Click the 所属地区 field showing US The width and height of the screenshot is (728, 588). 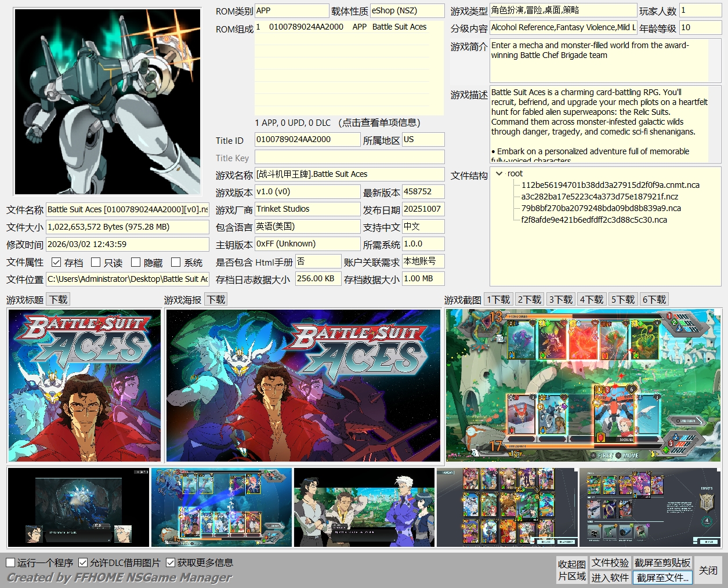[x=423, y=140]
